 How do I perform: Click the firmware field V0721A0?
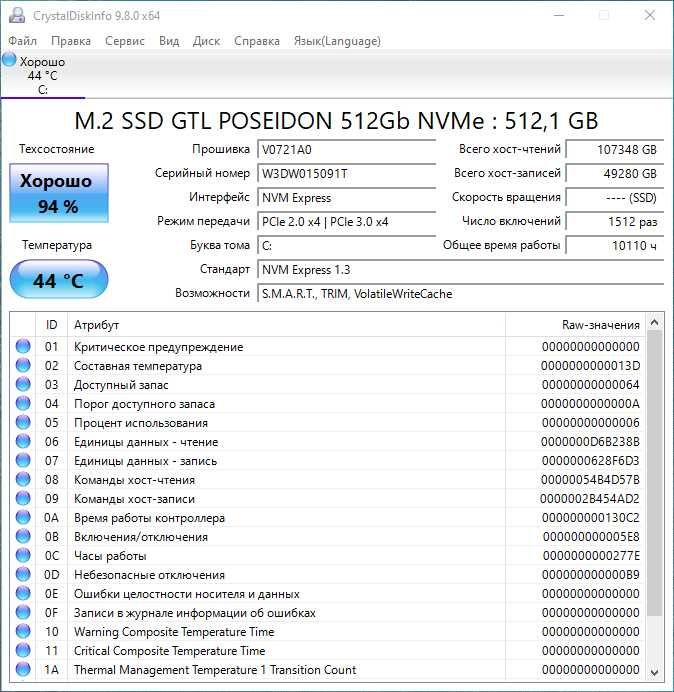tap(346, 150)
